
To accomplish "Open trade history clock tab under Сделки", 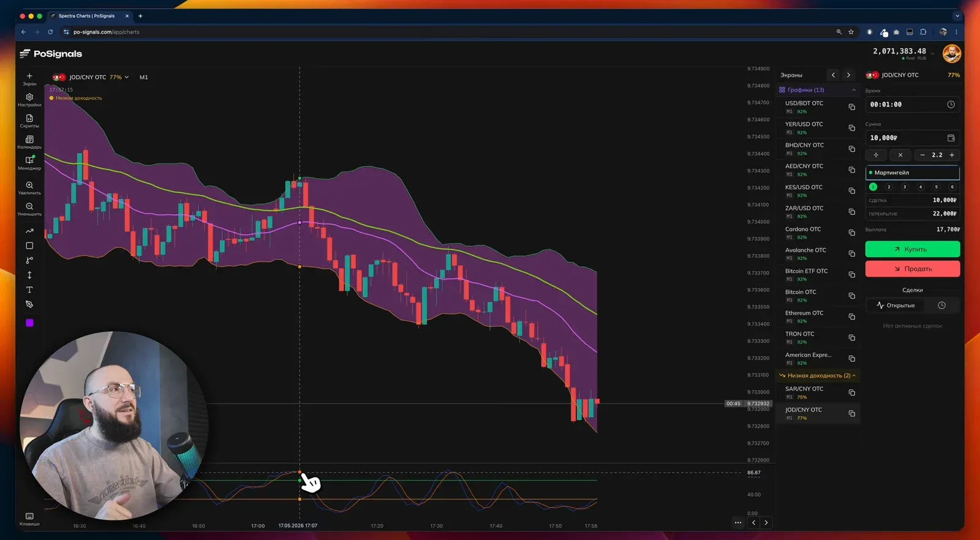I will (941, 306).
